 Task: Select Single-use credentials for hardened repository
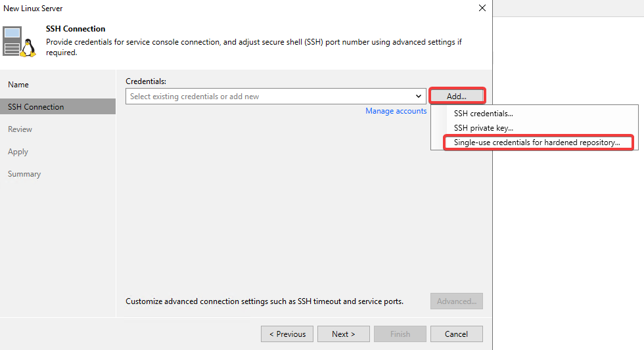(538, 142)
